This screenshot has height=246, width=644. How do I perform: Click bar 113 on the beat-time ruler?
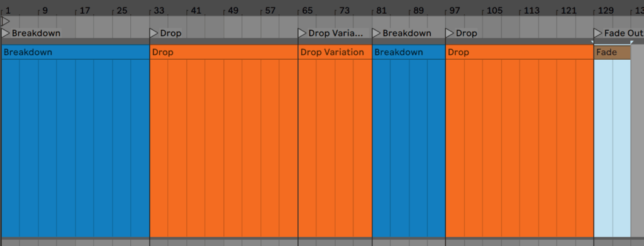point(531,11)
